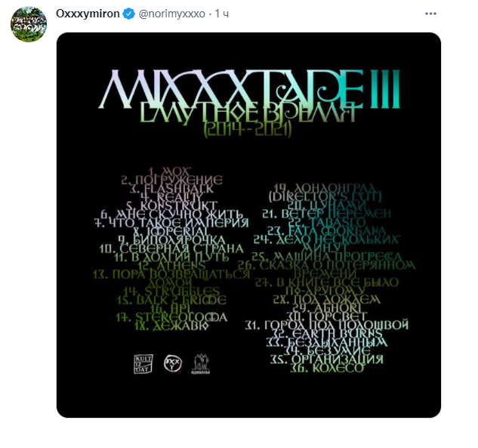Click track 36 'Колесо' at list end
This screenshot has height=448, width=478.
tap(326, 368)
